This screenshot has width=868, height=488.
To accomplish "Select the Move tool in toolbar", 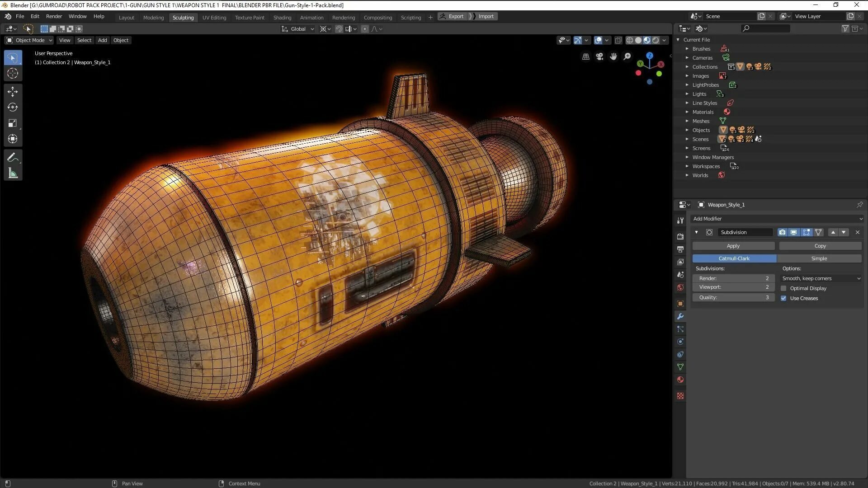I will coord(13,92).
